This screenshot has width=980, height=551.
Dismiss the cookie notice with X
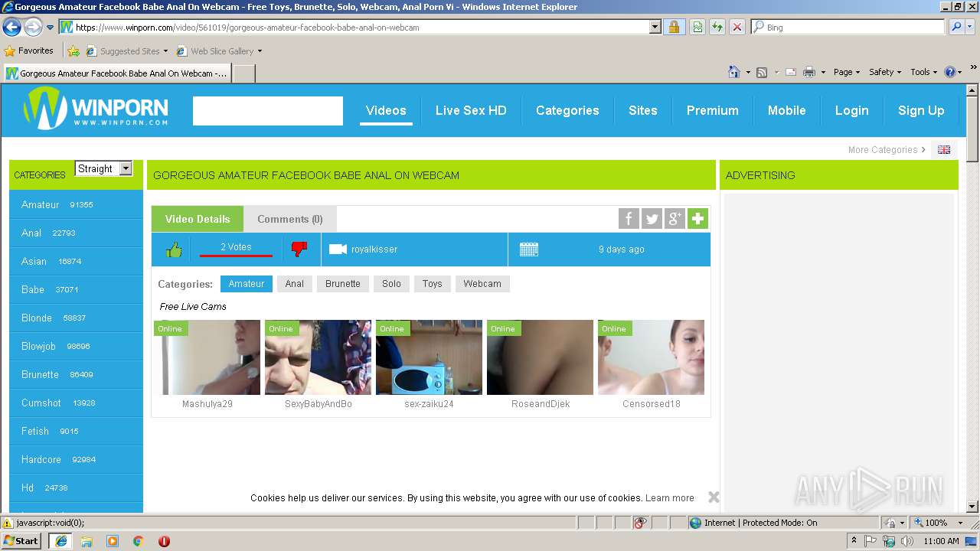click(714, 497)
